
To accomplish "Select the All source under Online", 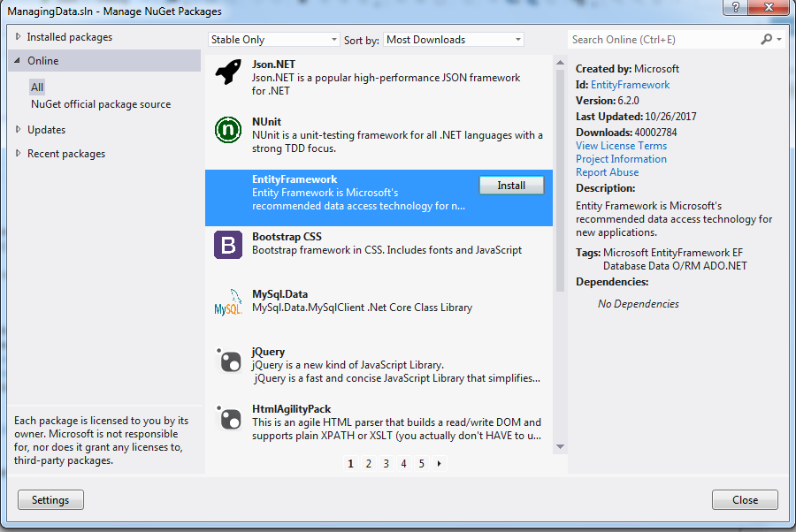I will 37,87.
